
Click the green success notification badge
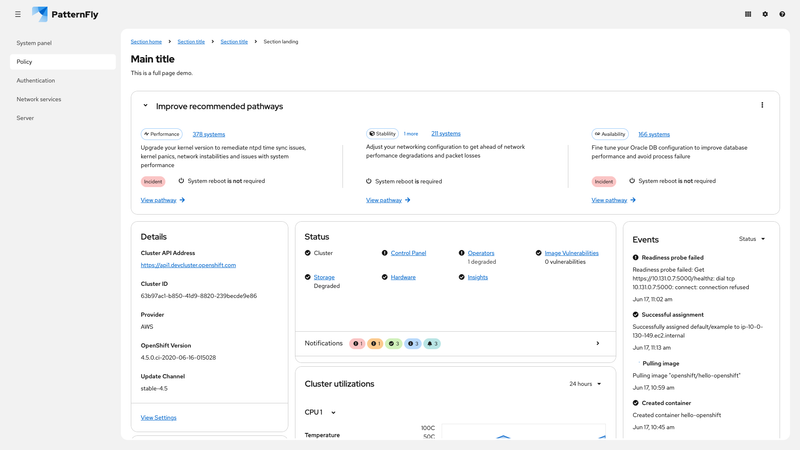pyautogui.click(x=394, y=343)
